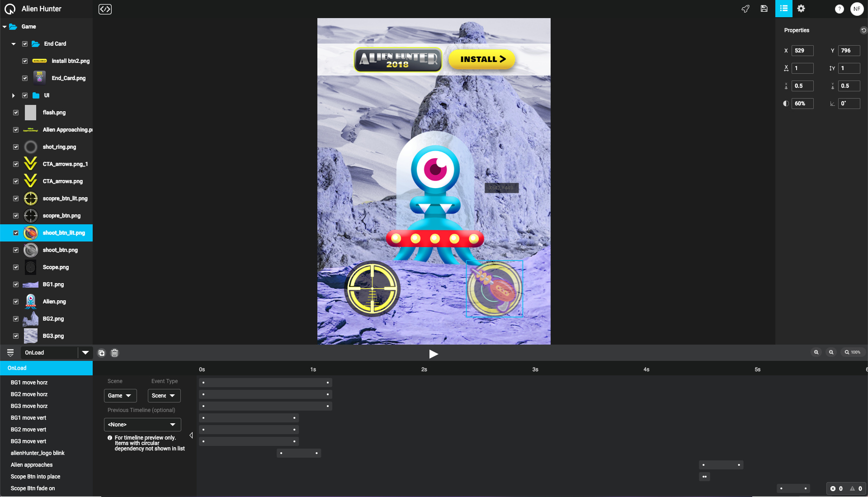This screenshot has height=497, width=868.
Task: Click the save floppy disk icon
Action: click(x=764, y=9)
